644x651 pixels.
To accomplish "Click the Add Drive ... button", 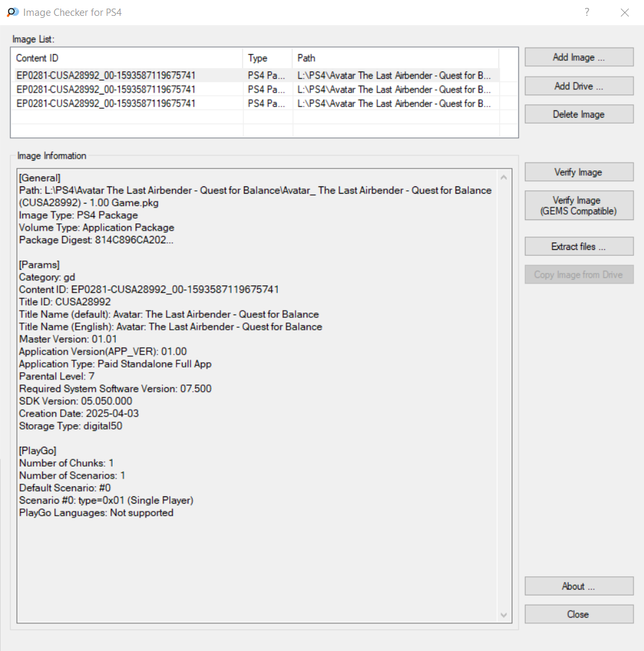I will 579,86.
